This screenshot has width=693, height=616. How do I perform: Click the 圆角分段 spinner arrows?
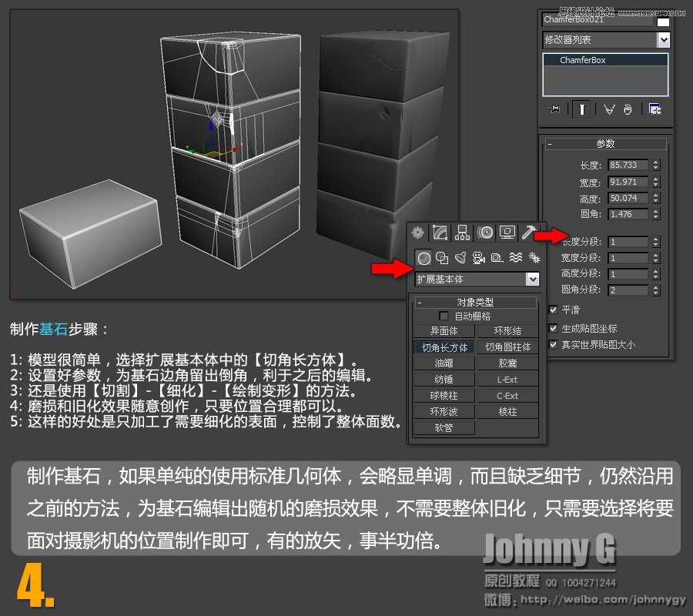[656, 290]
